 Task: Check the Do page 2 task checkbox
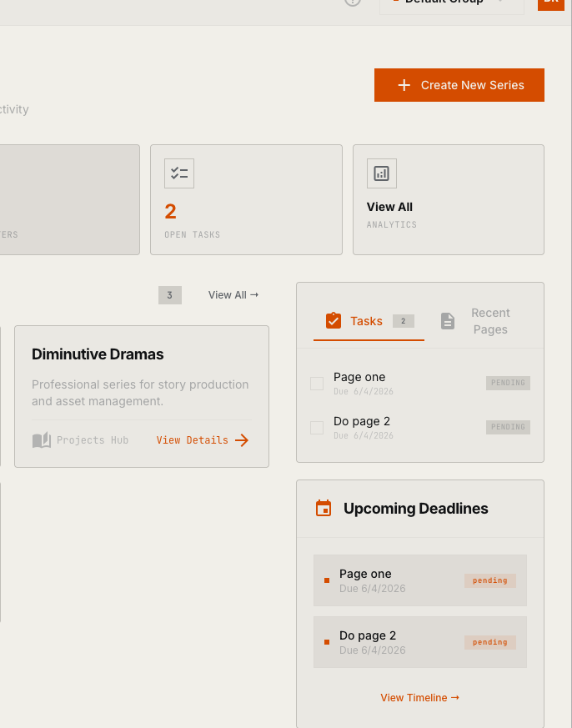pyautogui.click(x=317, y=428)
